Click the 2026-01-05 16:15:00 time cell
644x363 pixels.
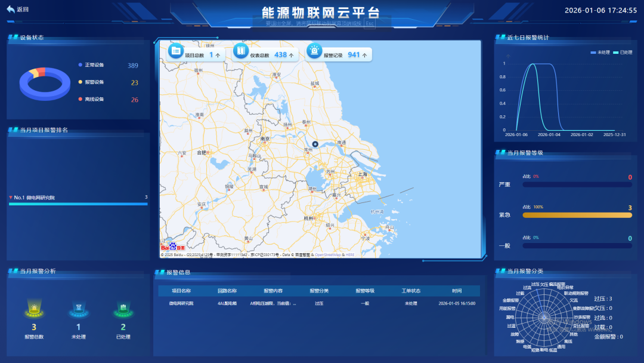pos(457,303)
